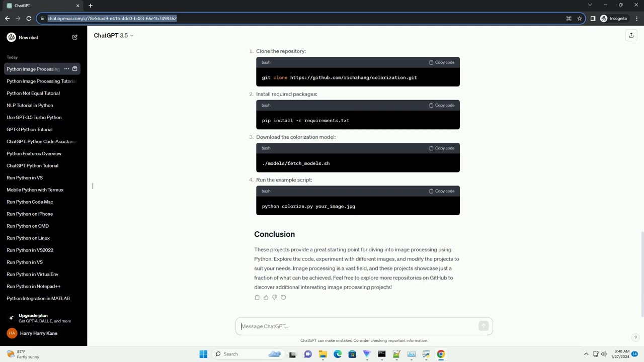Viewport: 644px width, 362px height.
Task: Click the Incognito profile indicator
Action: (614, 19)
